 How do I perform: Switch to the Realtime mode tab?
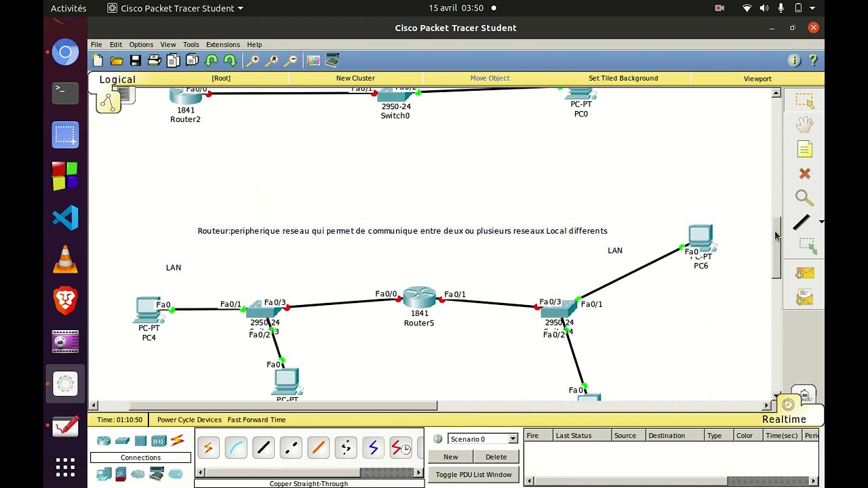[x=784, y=420]
